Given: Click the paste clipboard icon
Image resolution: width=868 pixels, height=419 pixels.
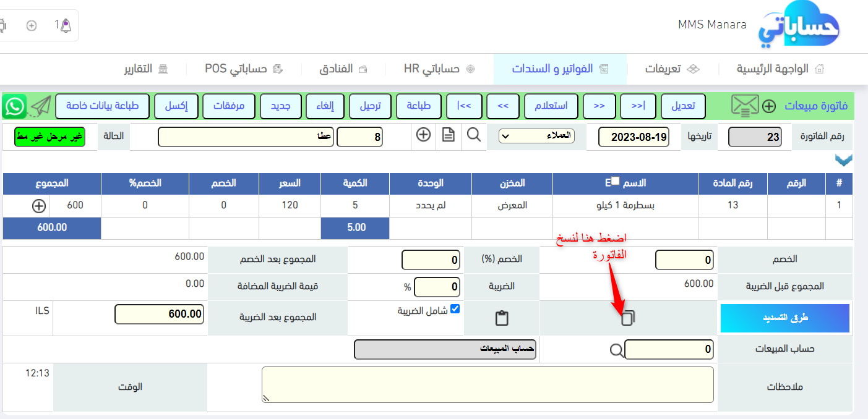Looking at the screenshot, I should click(502, 318).
